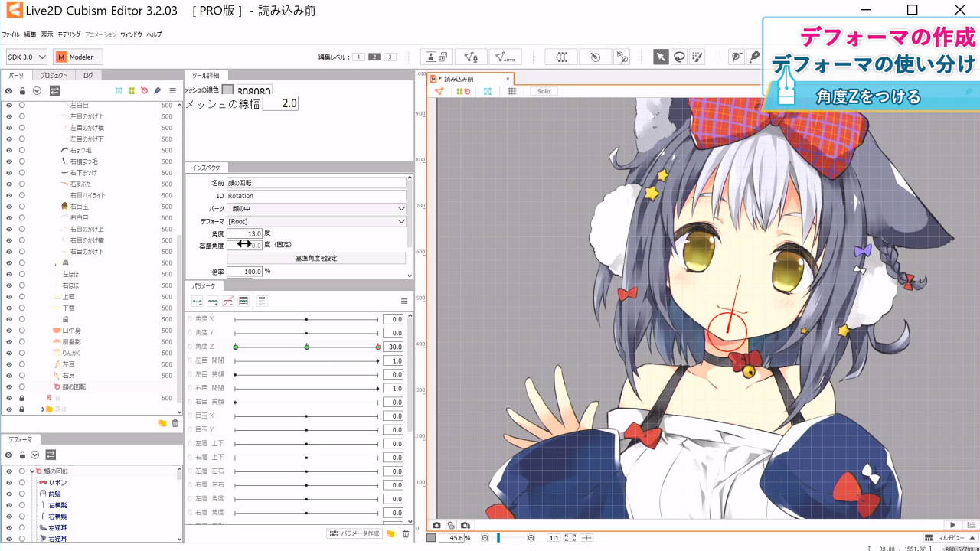Click the 名前 field containing 顔の回転
This screenshot has height=551, width=980.
[x=316, y=183]
